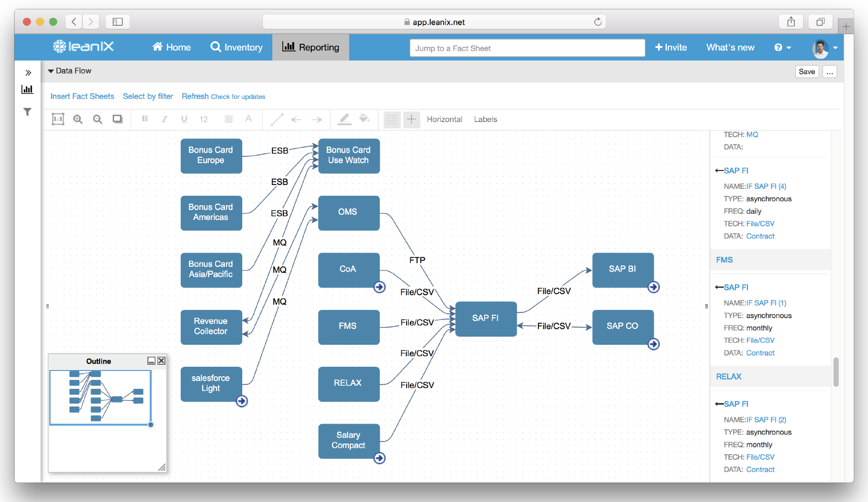The height and width of the screenshot is (502, 868).
Task: Expand the sidebar using the double chevron
Action: pyautogui.click(x=27, y=73)
